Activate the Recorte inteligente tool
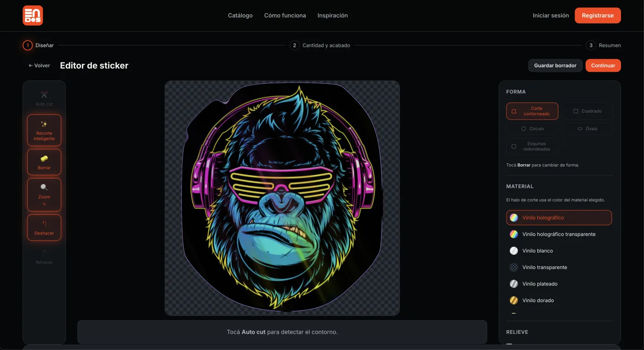This screenshot has height=350, width=644. (x=44, y=130)
